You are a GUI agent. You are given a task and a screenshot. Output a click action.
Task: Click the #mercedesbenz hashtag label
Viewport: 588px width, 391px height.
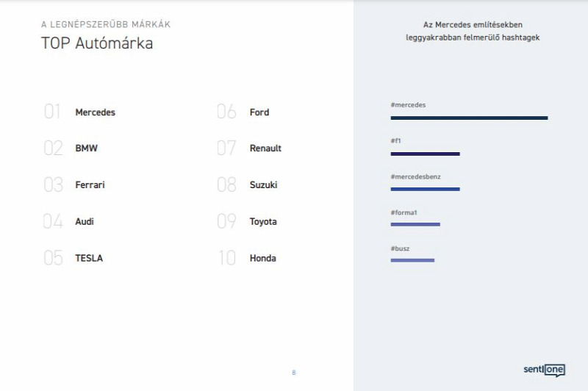coord(415,176)
